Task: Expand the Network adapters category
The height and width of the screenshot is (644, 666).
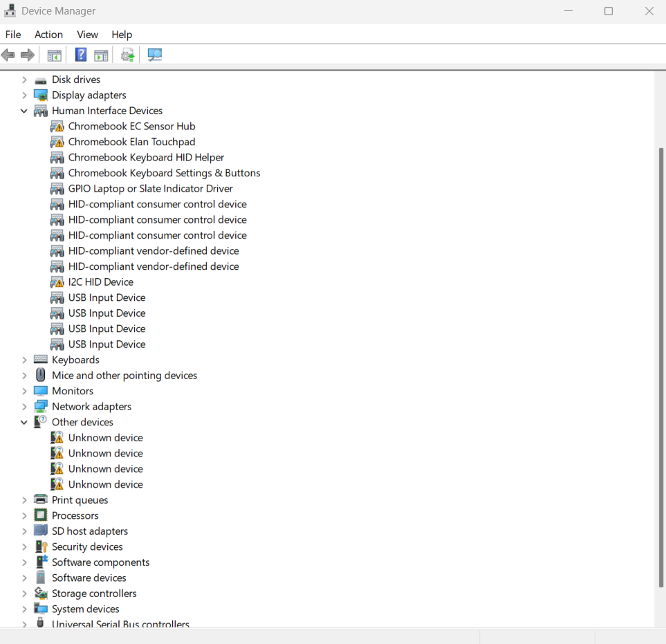Action: (x=24, y=407)
